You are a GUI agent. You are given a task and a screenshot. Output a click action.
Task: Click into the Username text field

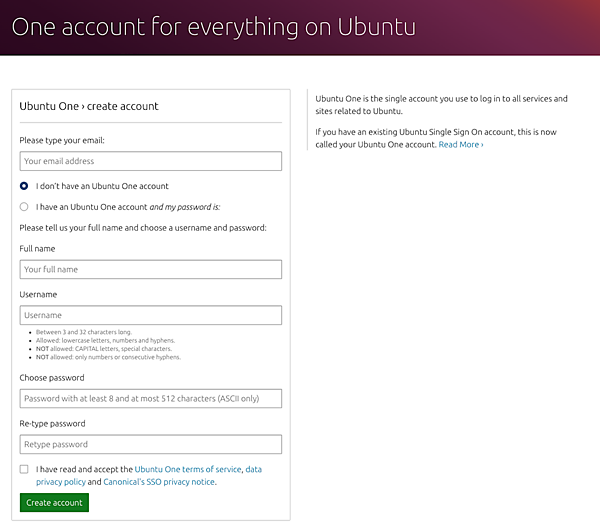[x=150, y=315]
